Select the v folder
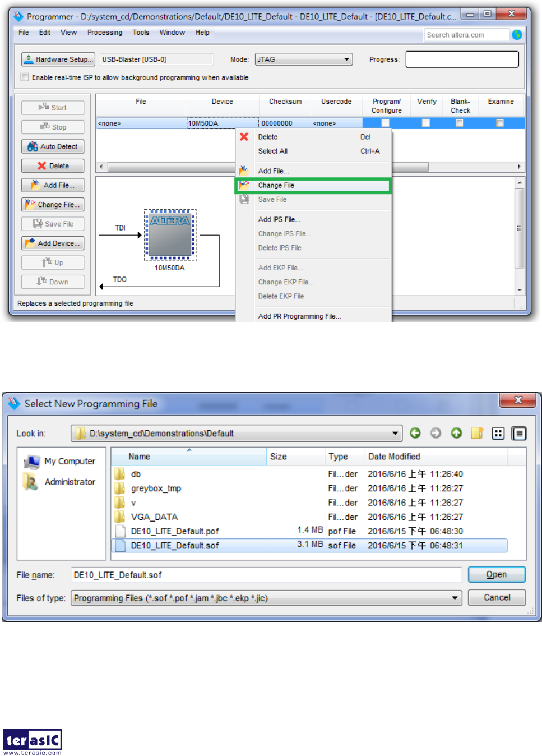This screenshot has height=756, width=542. [133, 503]
